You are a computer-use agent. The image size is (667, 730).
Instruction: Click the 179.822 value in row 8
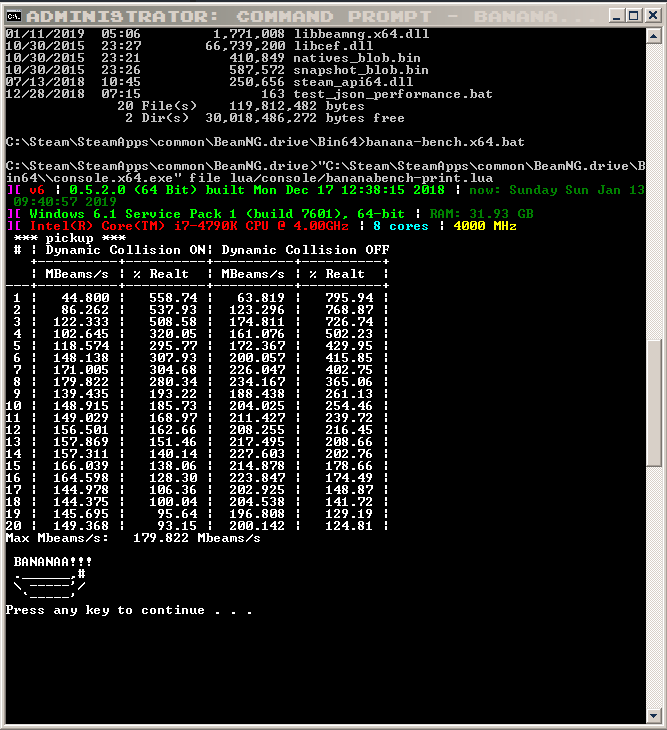click(x=81, y=382)
